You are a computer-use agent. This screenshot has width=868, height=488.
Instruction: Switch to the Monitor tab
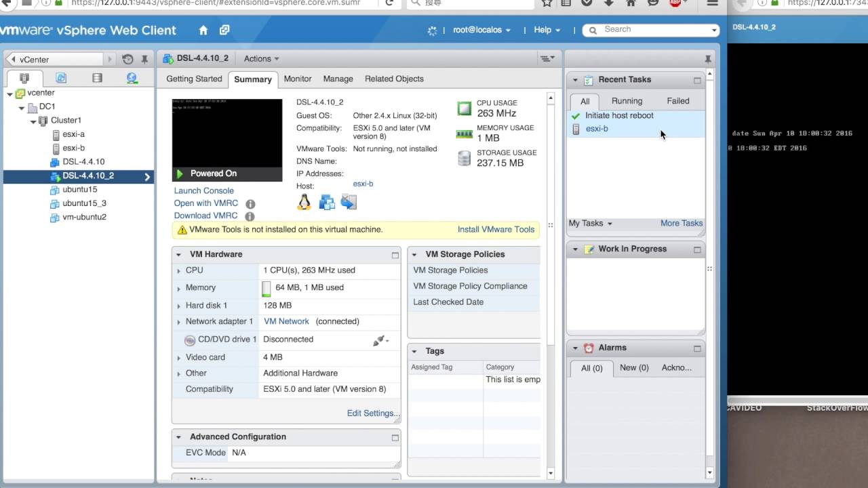click(298, 79)
